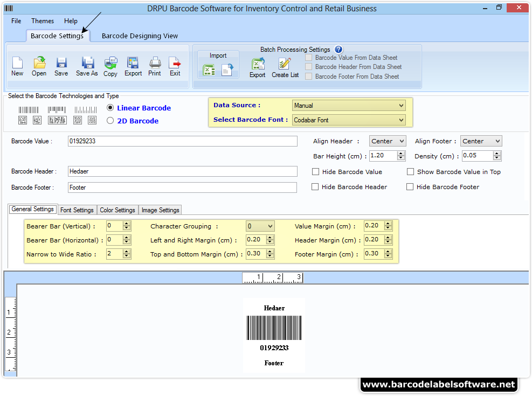
Task: Import from text file icon
Action: pos(227,70)
